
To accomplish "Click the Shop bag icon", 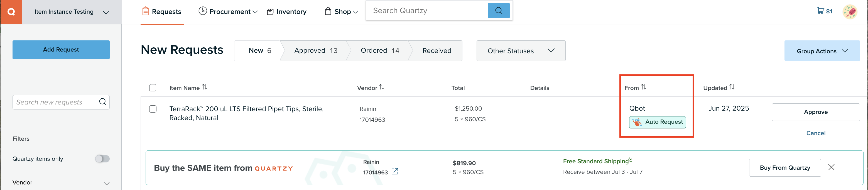I will point(328,11).
